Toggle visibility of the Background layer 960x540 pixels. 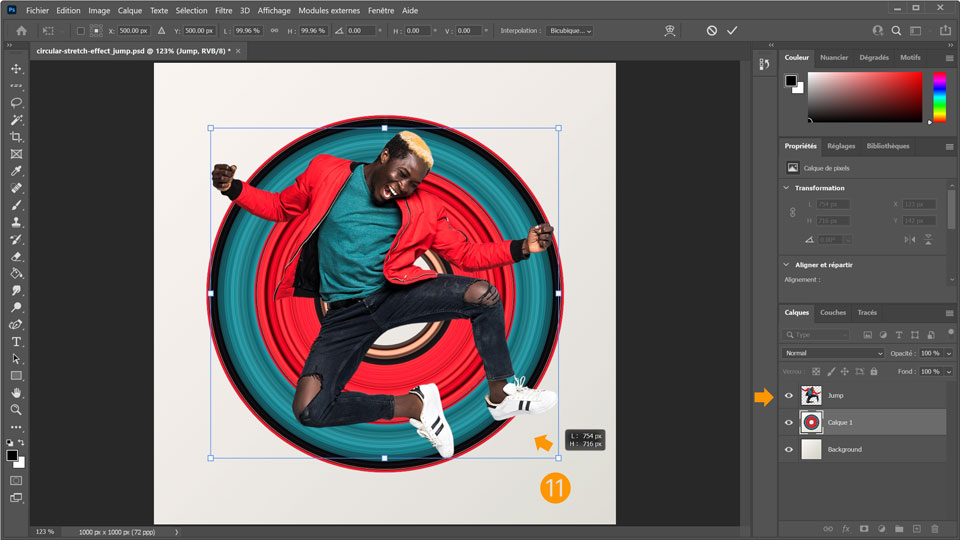coord(789,450)
